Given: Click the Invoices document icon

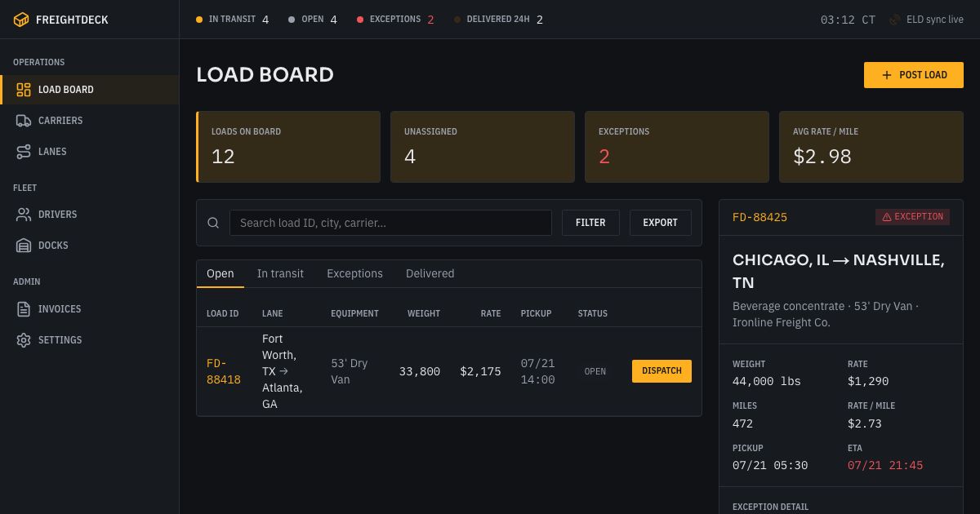Looking at the screenshot, I should [24, 309].
